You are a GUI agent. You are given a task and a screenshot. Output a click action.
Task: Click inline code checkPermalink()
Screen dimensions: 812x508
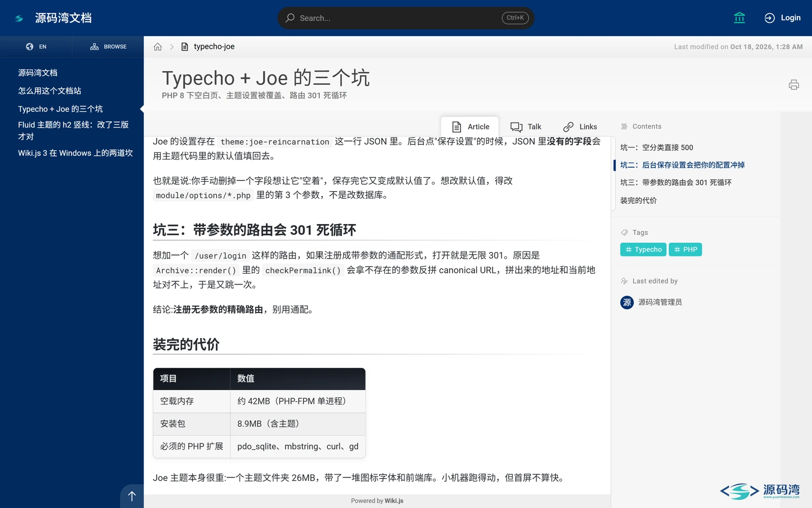click(302, 271)
